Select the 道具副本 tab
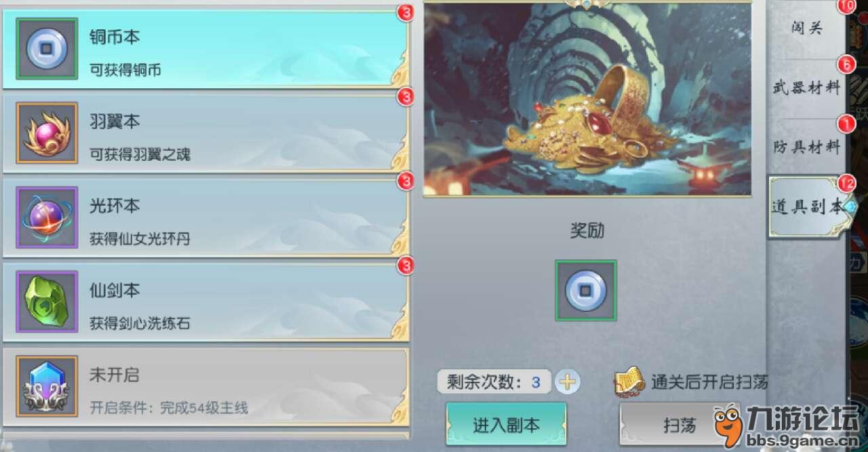 click(808, 207)
